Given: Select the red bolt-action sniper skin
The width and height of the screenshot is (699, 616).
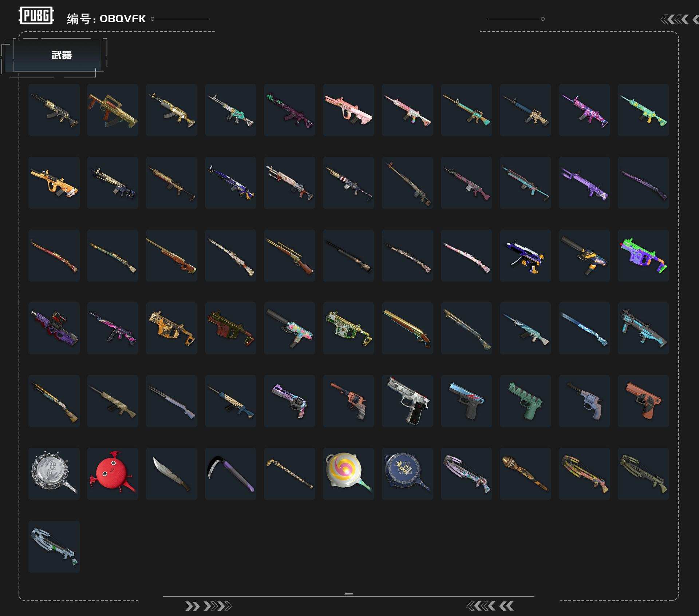Looking at the screenshot, I should [54, 255].
